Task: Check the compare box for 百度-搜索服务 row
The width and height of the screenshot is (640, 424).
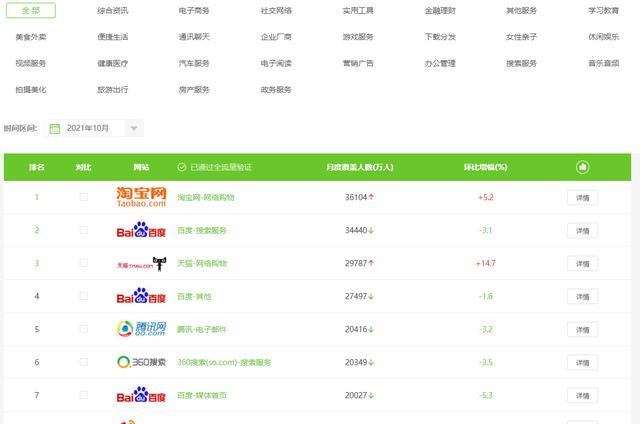Action: (x=84, y=230)
